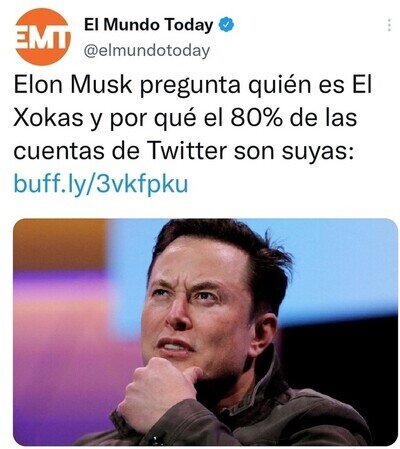Viewport: 400px width, 449px height.
Task: Click the blue verified checkmark badge
Action: point(226,25)
